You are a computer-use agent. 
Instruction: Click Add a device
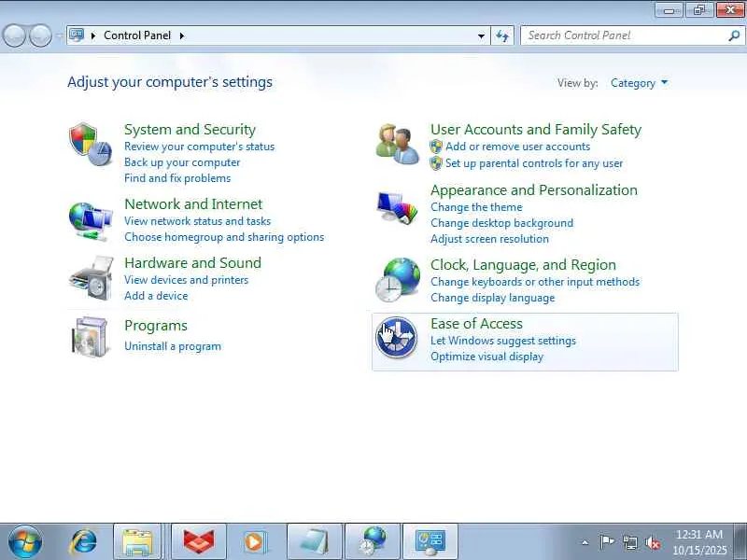[x=156, y=295]
